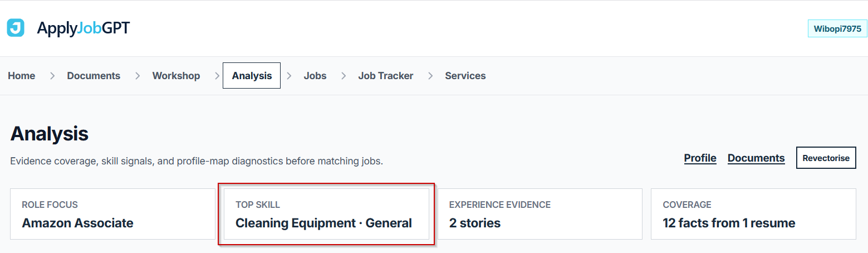Open the Experience Evidence 2 stories card
868x253 pixels.
pyautogui.click(x=540, y=214)
